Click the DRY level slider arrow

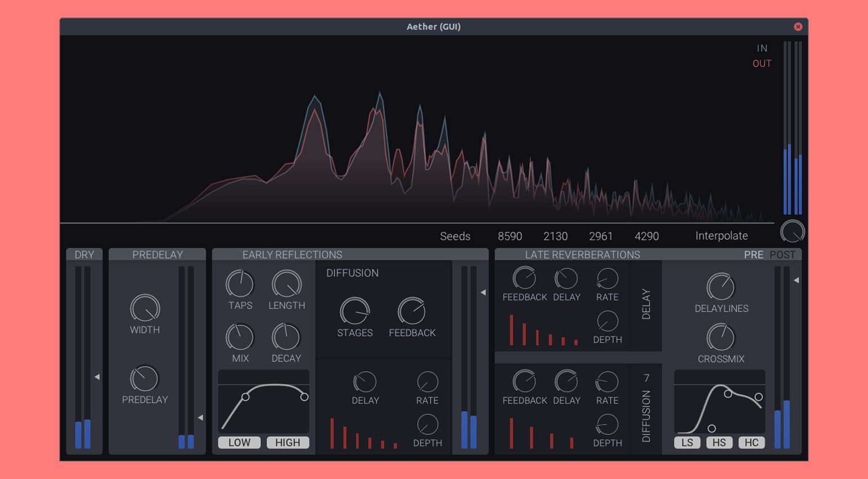pos(97,376)
